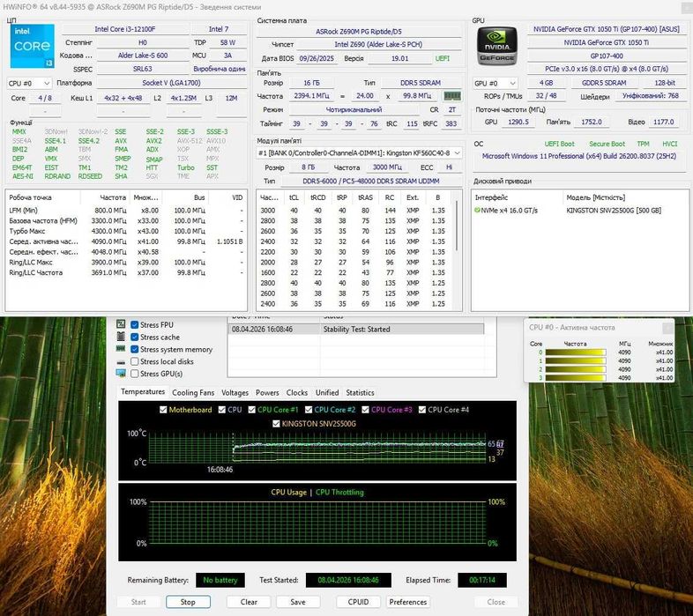This screenshot has width=693, height=616.
Task: Click the Робоча точка column header
Action: [43, 197]
